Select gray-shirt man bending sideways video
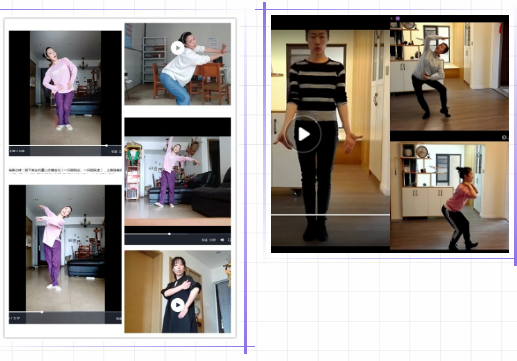The image size is (517, 361). tap(449, 76)
